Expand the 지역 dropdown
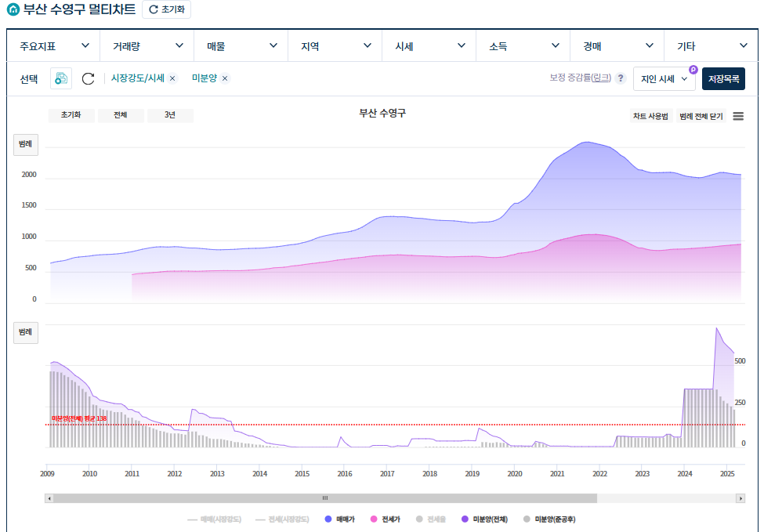This screenshot has height=532, width=764. coord(335,45)
